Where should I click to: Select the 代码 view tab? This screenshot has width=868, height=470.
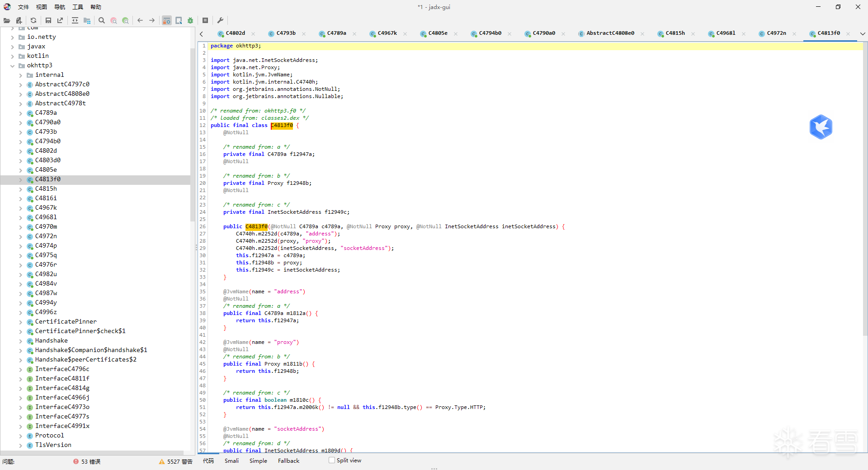tap(208, 461)
